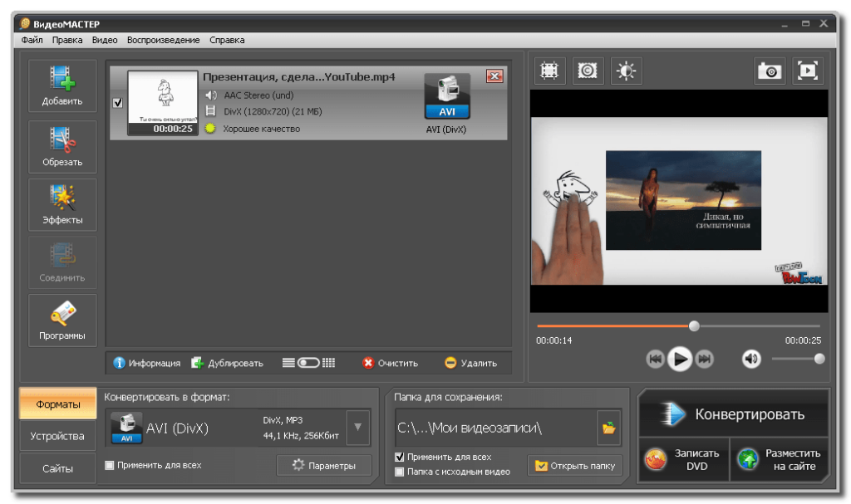Take a snapshot with the camera icon
This screenshot has height=504, width=851.
point(770,71)
